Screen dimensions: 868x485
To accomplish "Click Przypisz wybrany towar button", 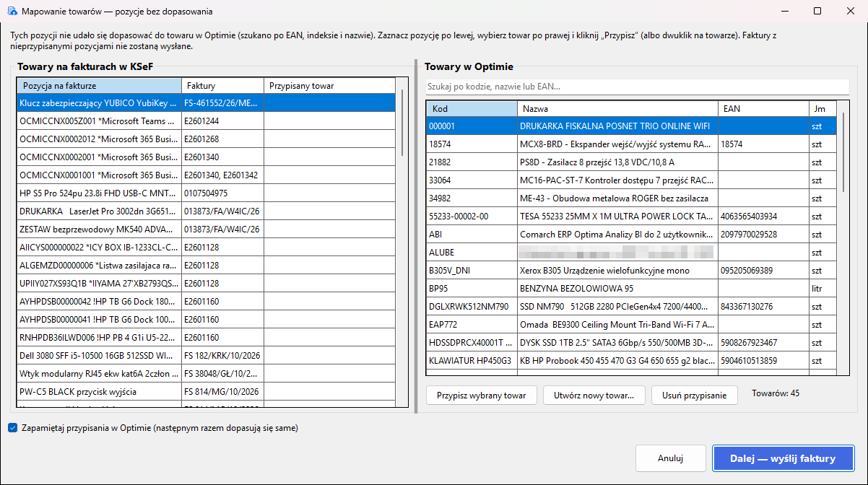I will (482, 395).
